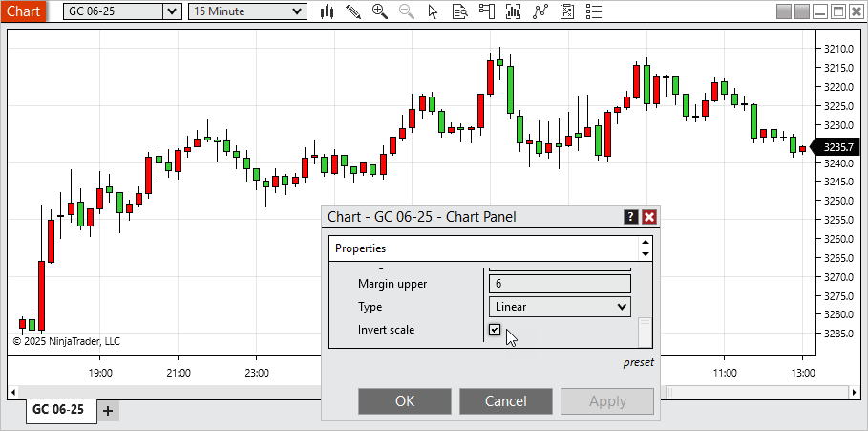Open the bar type candlestick icon
The image size is (868, 431).
327,11
